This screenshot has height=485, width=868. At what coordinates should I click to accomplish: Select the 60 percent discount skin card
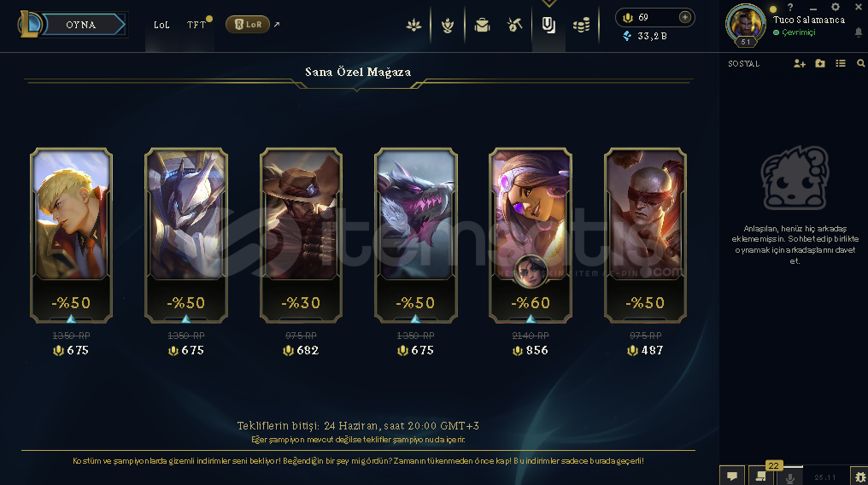[x=531, y=236]
